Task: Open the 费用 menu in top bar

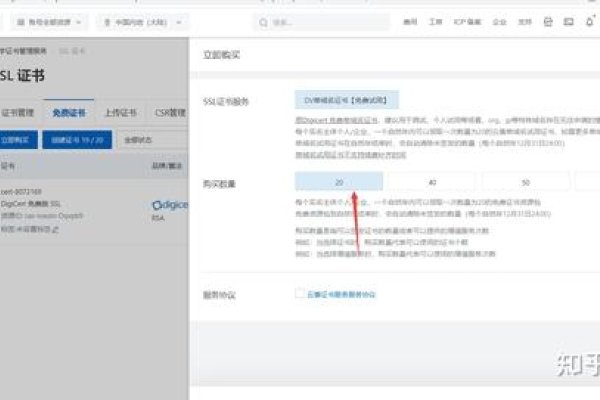Action: pos(410,22)
